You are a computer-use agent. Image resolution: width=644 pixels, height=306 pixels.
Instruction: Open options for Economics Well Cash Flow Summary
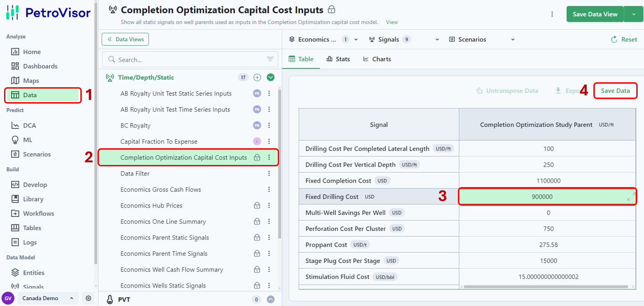pyautogui.click(x=269, y=269)
